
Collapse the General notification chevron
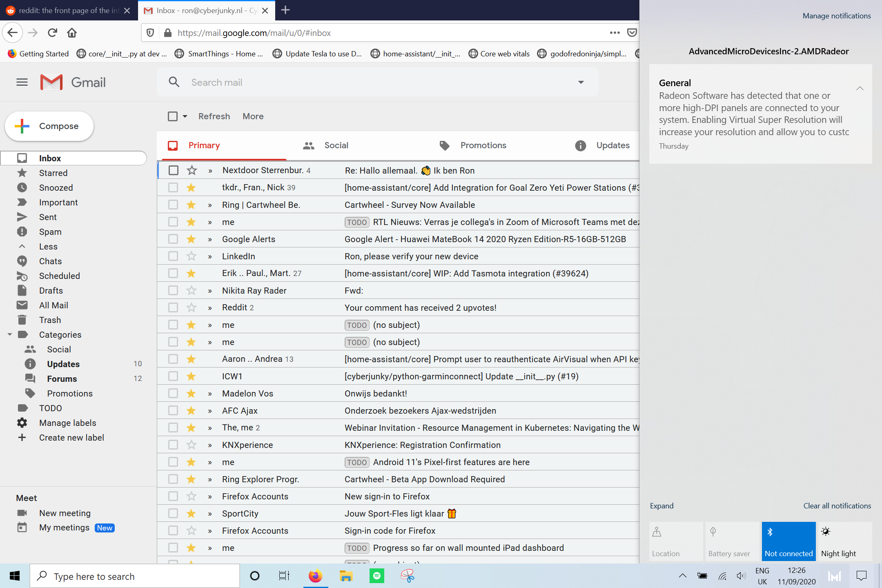pyautogui.click(x=860, y=88)
